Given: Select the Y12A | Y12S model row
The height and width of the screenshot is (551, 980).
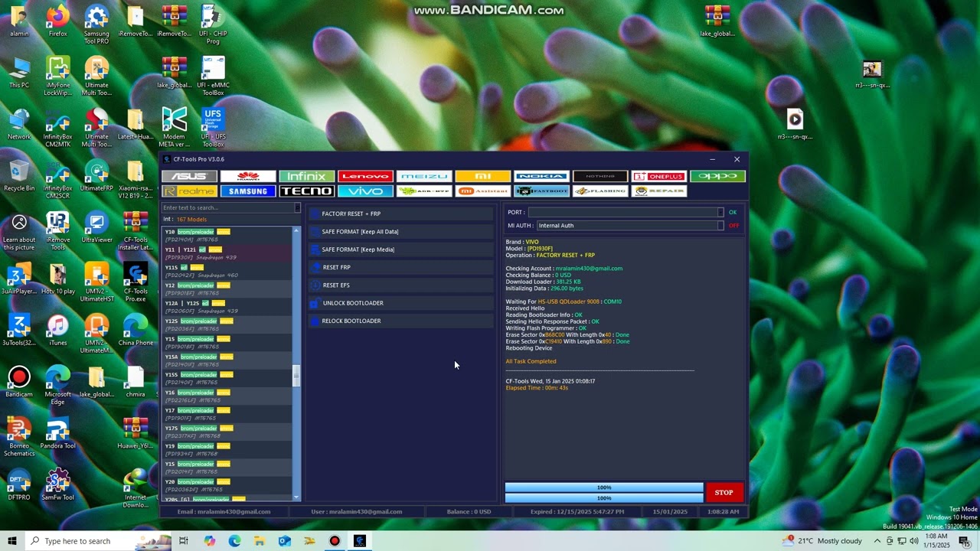Looking at the screenshot, I should click(227, 307).
